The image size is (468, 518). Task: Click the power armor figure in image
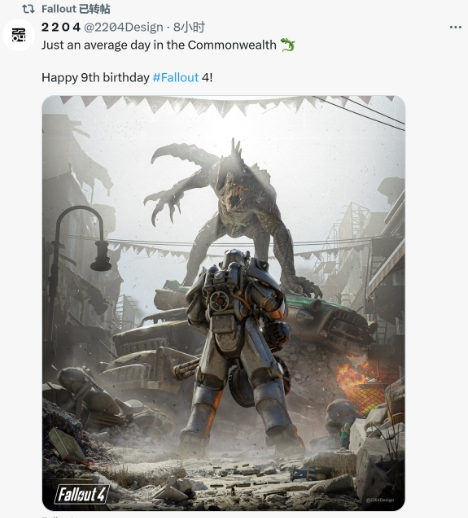point(240,350)
